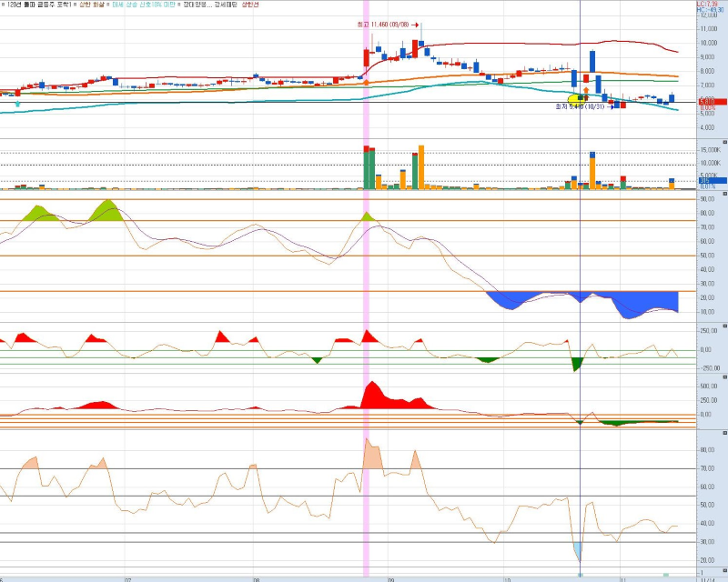Click the tall orange volume bar in September
Viewport: 728px width, 582px height.
coord(421,167)
